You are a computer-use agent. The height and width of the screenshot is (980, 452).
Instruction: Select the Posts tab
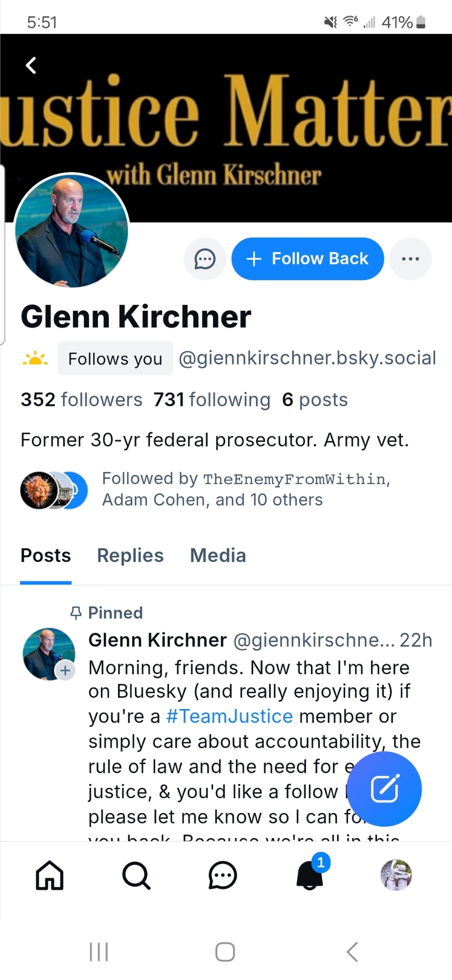point(46,556)
